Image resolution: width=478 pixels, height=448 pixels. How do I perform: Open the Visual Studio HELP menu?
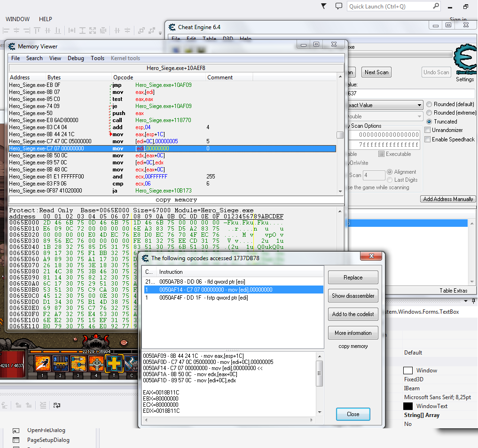[x=46, y=19]
